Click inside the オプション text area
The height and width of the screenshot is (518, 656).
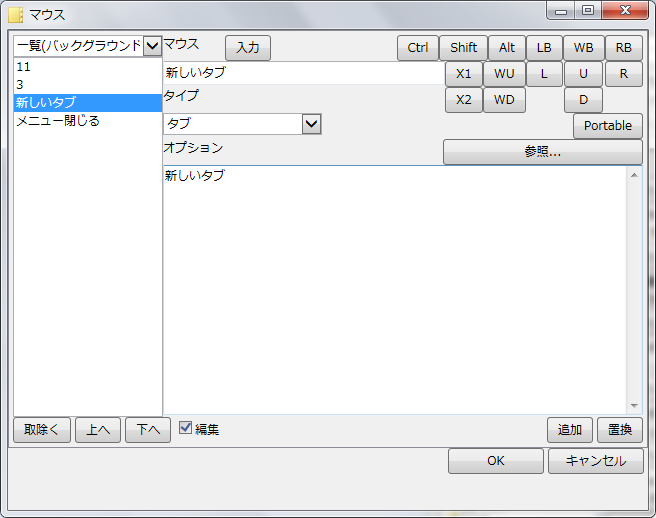click(x=395, y=290)
